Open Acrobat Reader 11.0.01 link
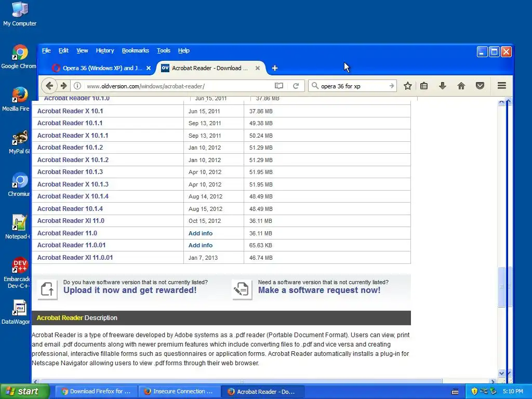 [x=71, y=245]
